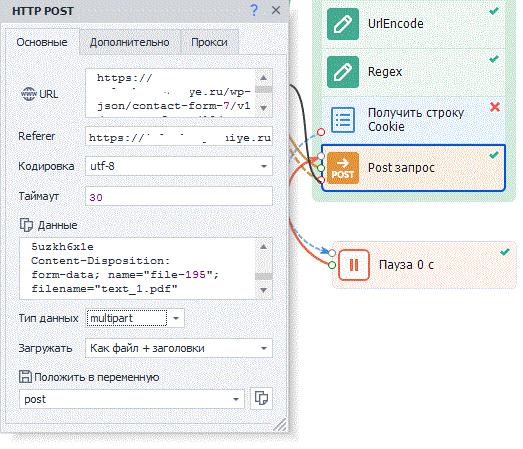The image size is (523, 449).
Task: Click the copy icon beside Данные label
Action: click(x=26, y=225)
